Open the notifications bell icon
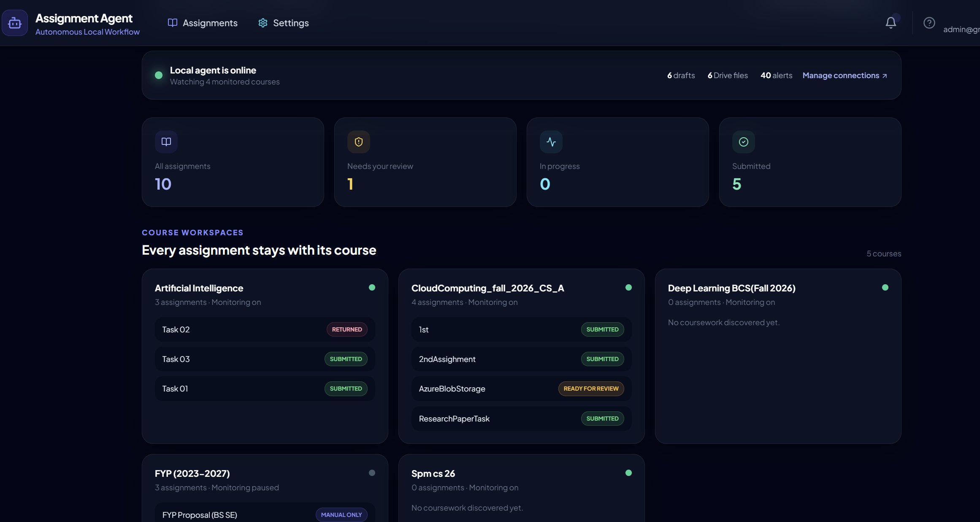The width and height of the screenshot is (980, 522). tap(891, 23)
